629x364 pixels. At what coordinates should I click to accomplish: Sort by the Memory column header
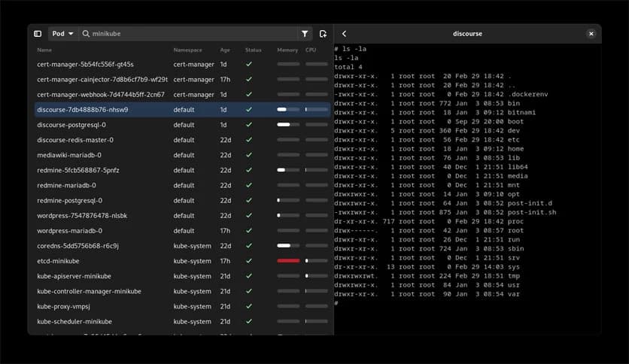(x=287, y=50)
